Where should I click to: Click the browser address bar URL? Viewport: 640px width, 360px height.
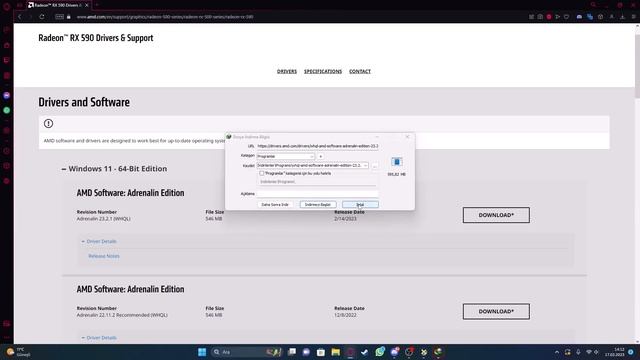tap(164, 17)
